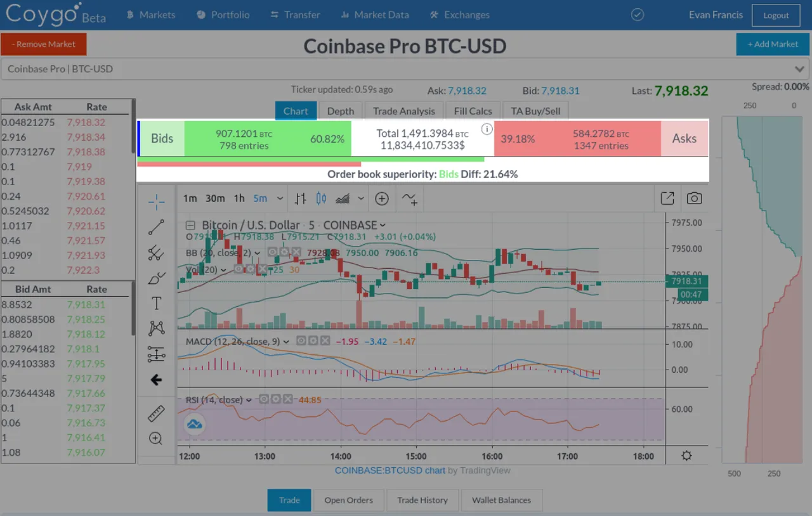Select the pitchfork drawing tool
Screen dimensions: 812x516
156,253
